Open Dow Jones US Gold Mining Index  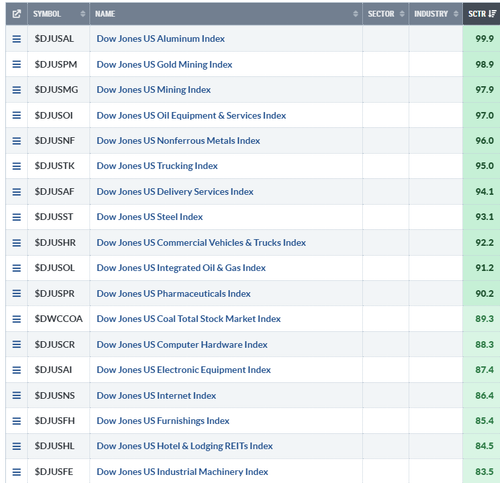click(x=164, y=64)
